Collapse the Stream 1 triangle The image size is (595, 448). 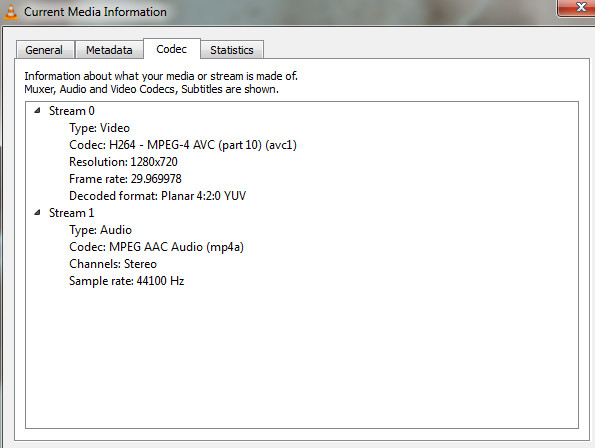(37, 212)
